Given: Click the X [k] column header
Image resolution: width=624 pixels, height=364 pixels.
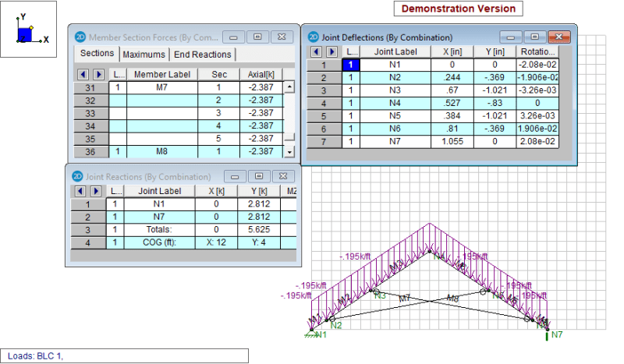Looking at the screenshot, I should [x=216, y=191].
